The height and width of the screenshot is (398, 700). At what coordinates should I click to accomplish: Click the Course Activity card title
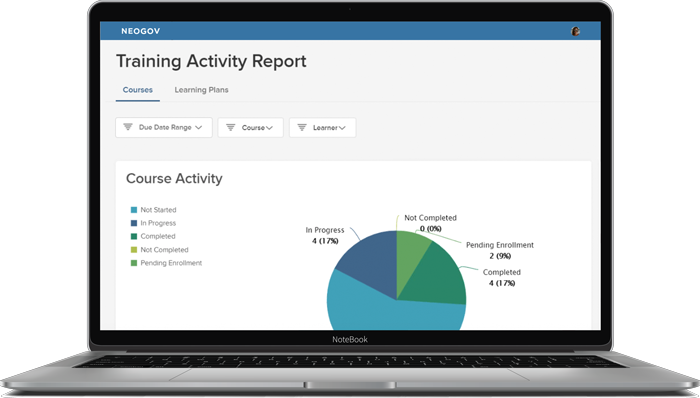pyautogui.click(x=174, y=178)
